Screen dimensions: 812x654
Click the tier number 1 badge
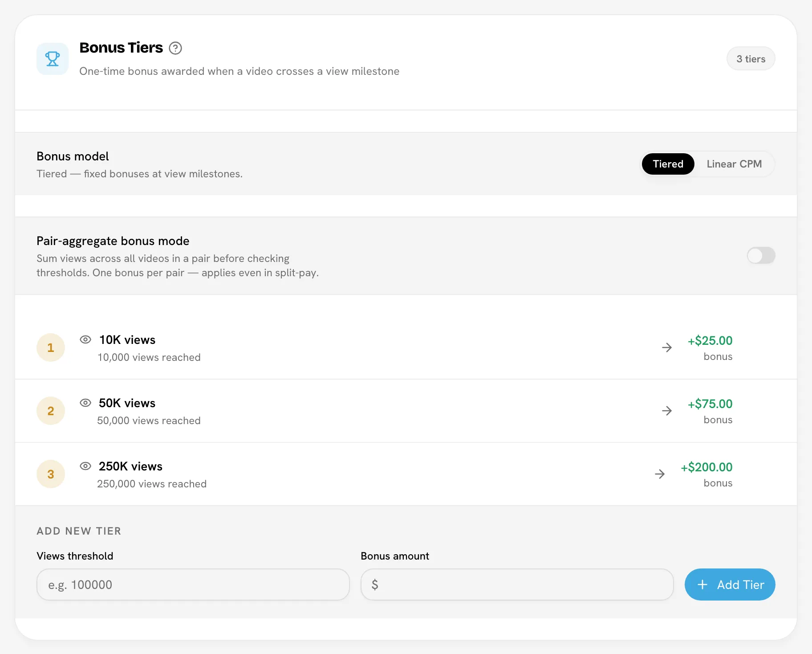(51, 347)
